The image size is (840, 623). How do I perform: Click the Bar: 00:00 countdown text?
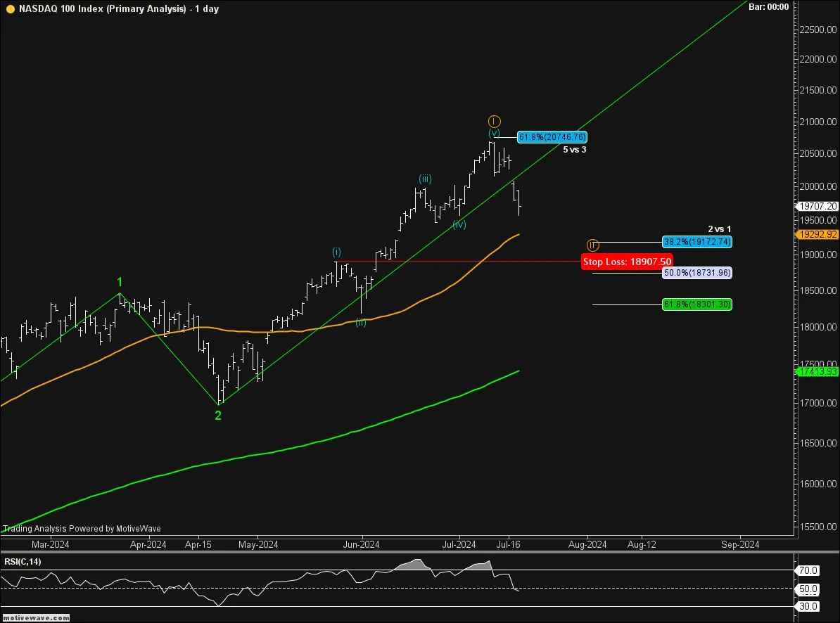coord(769,7)
